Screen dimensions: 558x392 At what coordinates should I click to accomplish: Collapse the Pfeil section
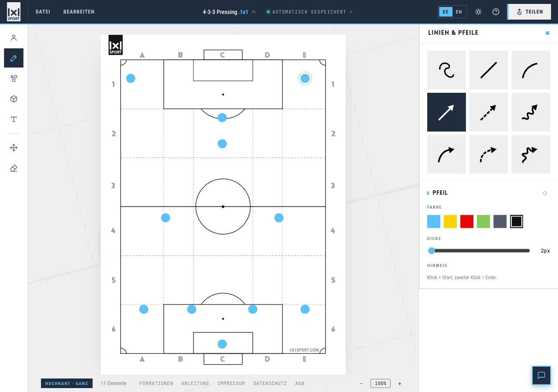coord(545,193)
